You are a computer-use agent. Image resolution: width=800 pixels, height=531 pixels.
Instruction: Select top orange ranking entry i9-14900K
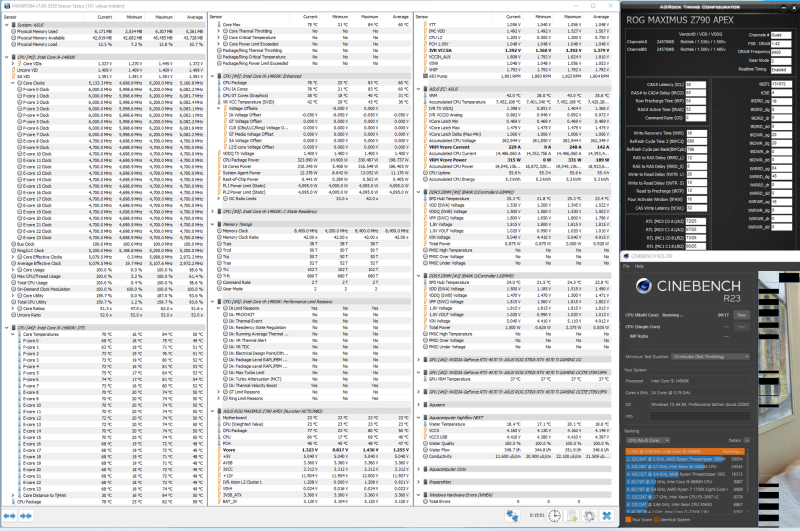click(685, 451)
